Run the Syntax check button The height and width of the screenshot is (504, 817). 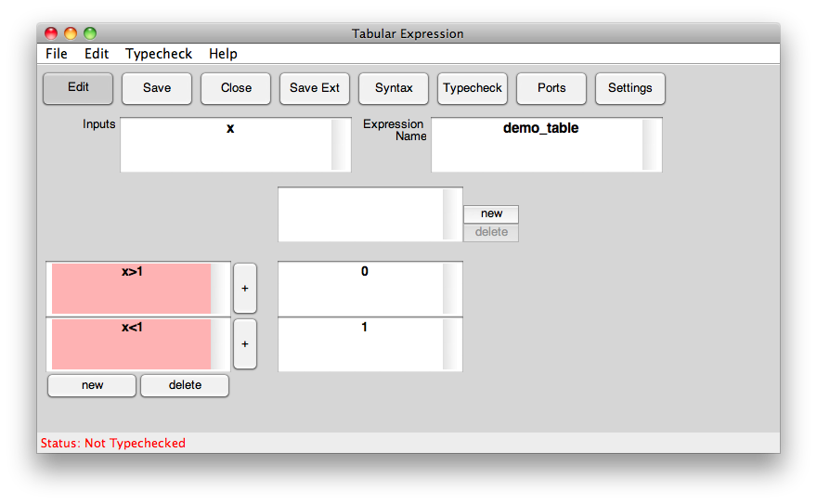click(x=394, y=88)
